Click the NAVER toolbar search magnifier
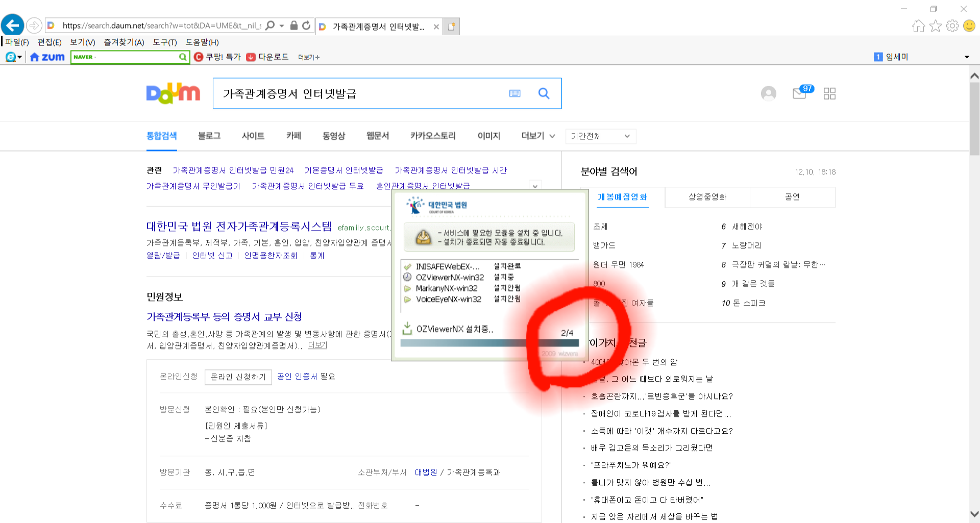This screenshot has width=980, height=523. point(183,57)
